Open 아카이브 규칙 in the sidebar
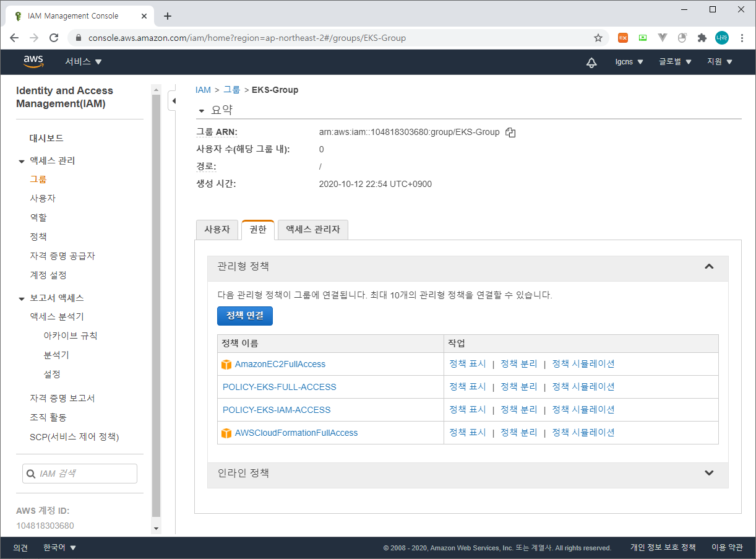This screenshot has width=756, height=559. point(71,336)
